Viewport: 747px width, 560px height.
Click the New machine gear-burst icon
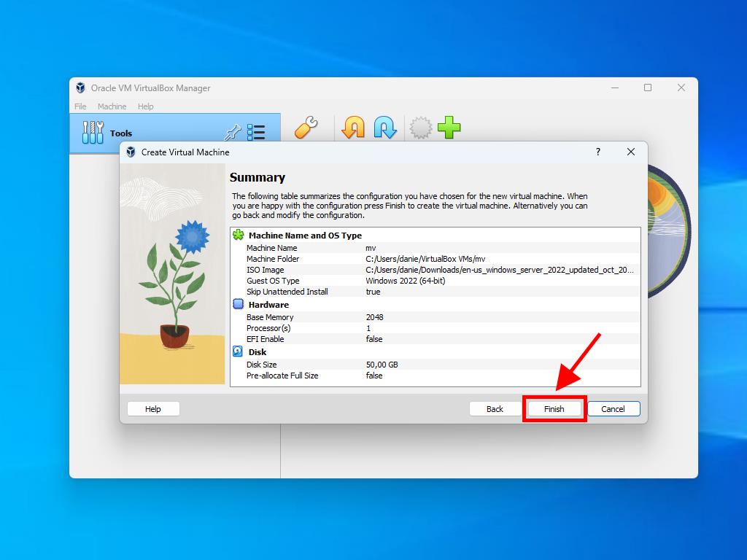(x=421, y=127)
